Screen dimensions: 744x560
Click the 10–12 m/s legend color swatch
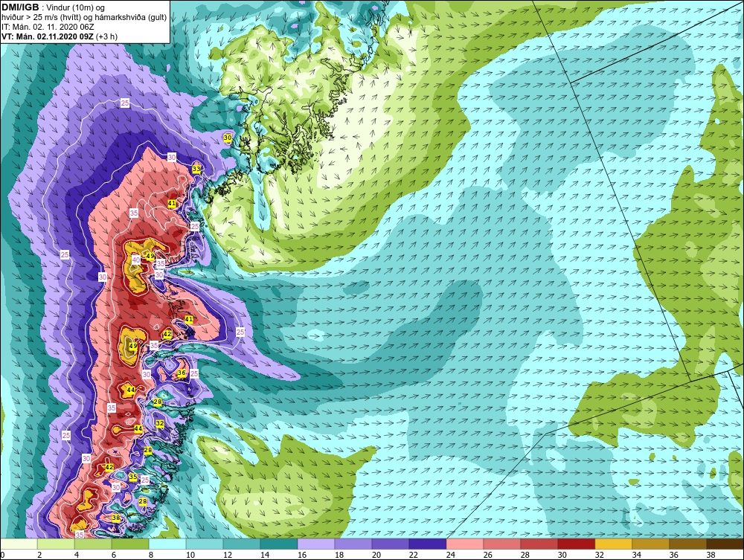coord(205,544)
